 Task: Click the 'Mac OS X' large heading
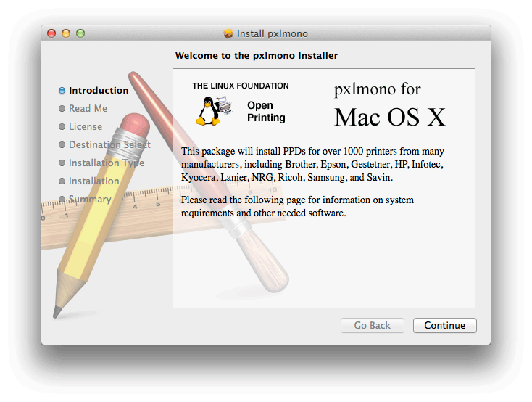tap(389, 117)
